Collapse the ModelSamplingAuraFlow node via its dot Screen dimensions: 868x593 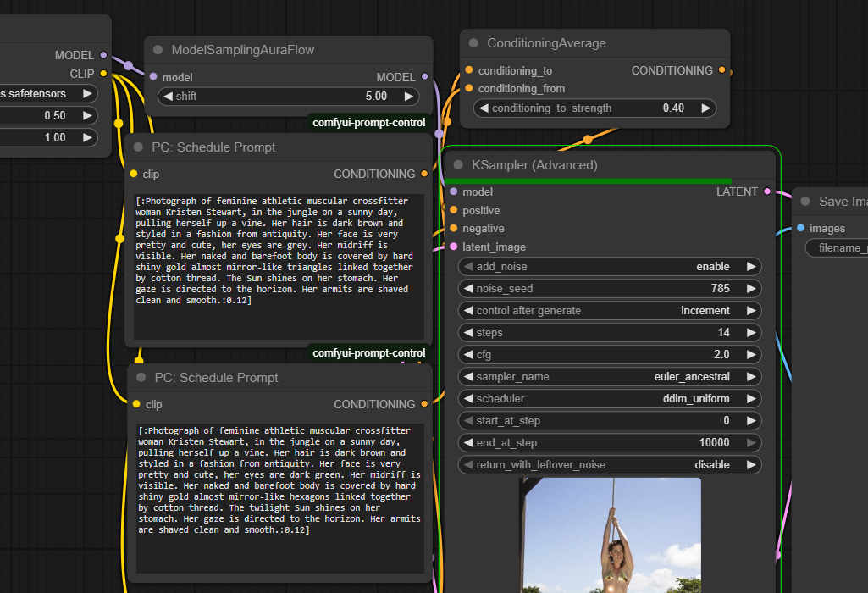pos(158,50)
